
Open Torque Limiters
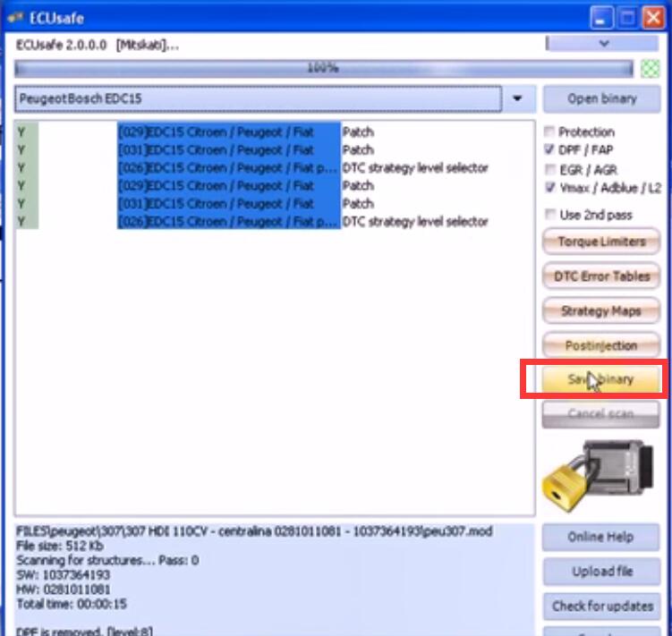[601, 242]
